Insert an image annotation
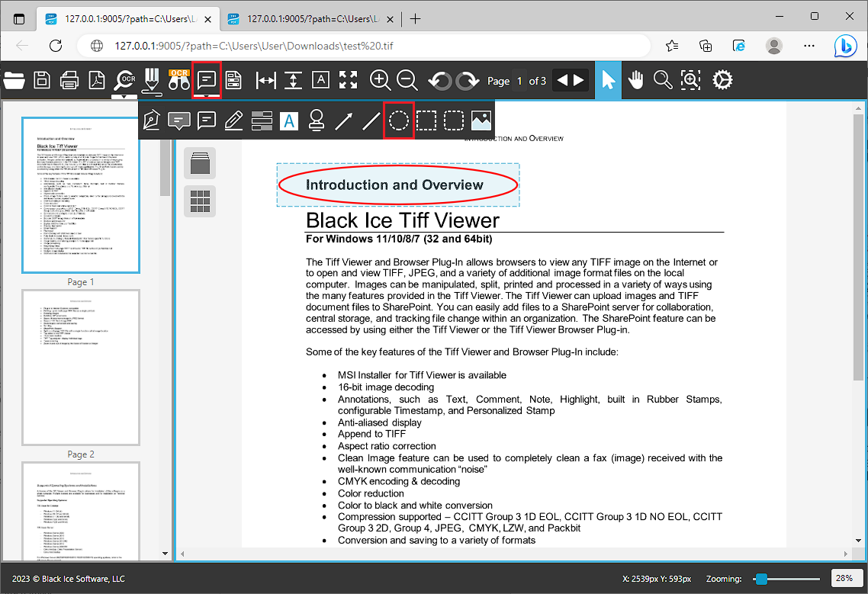 coord(481,120)
